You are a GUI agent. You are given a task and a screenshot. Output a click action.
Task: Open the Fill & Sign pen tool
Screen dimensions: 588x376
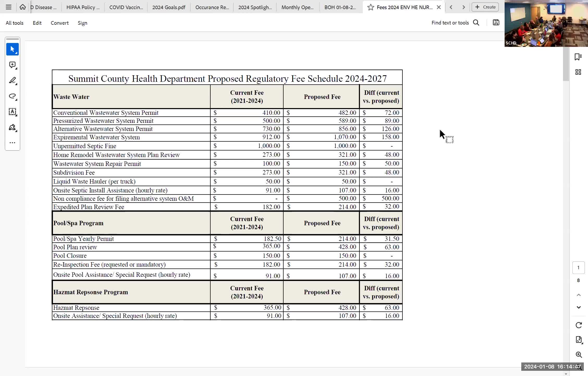pos(12,128)
